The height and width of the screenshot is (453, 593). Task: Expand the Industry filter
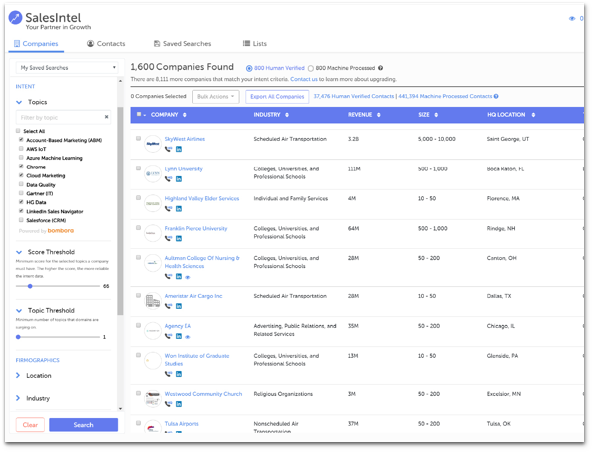coord(18,398)
